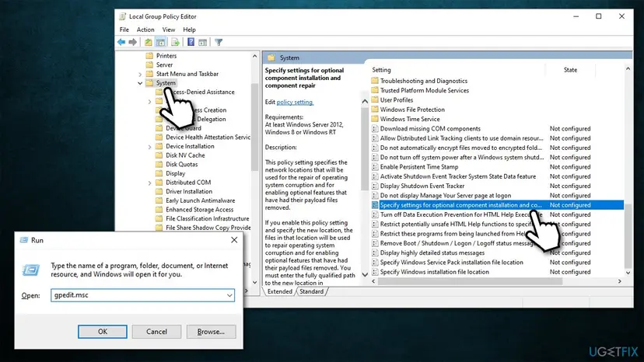This screenshot has width=644, height=362.
Task: Click the Filter funnel toolbar icon
Action: pos(219,42)
